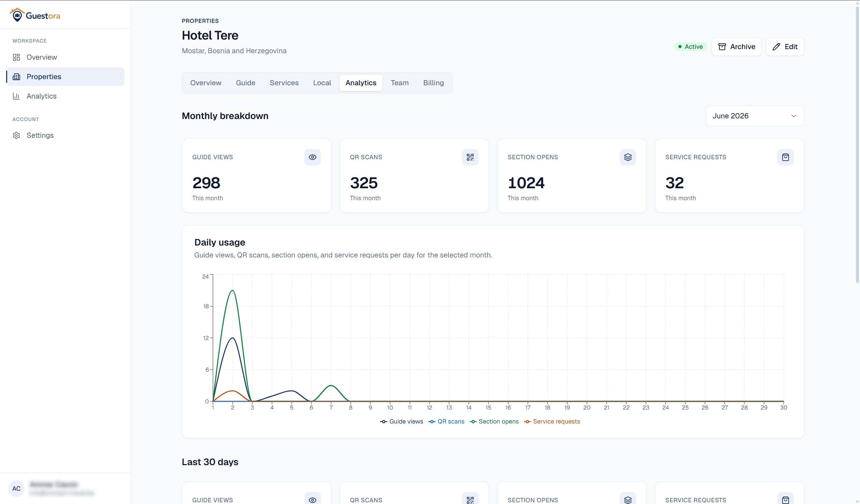The height and width of the screenshot is (504, 860).
Task: Click the Archive button
Action: (x=736, y=47)
